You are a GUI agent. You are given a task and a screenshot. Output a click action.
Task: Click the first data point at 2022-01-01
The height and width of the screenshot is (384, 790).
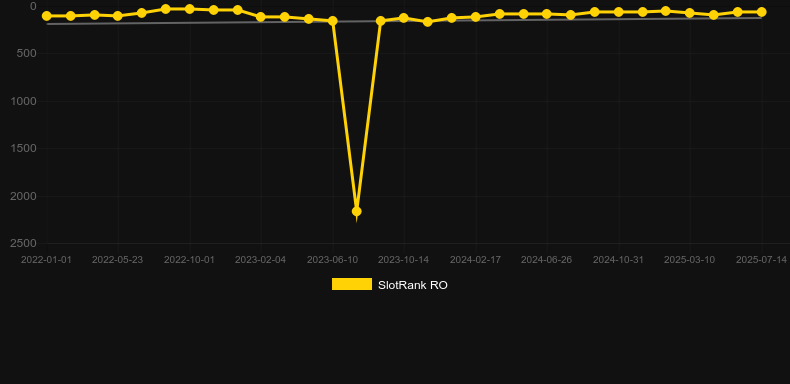(47, 16)
